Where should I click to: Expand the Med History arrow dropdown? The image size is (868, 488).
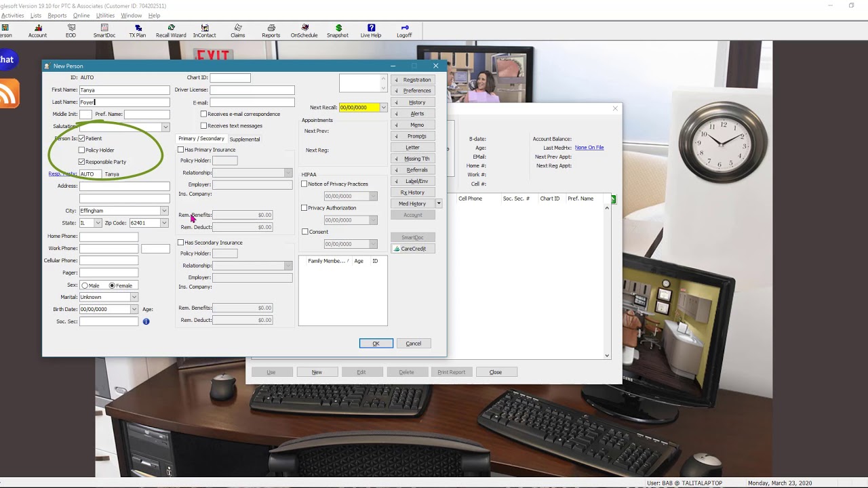439,203
